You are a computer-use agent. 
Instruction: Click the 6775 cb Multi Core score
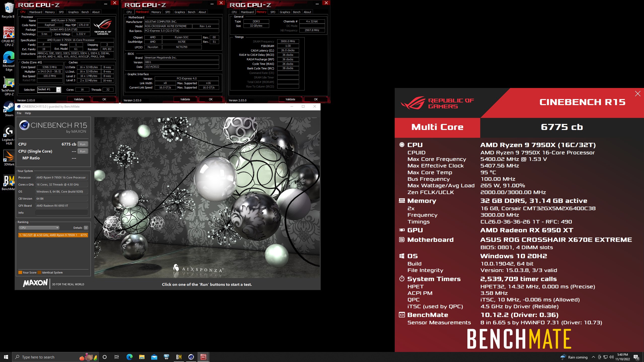(562, 127)
